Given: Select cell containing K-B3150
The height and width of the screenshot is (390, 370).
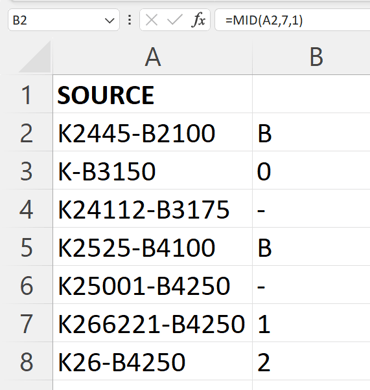Looking at the screenshot, I should tap(152, 171).
